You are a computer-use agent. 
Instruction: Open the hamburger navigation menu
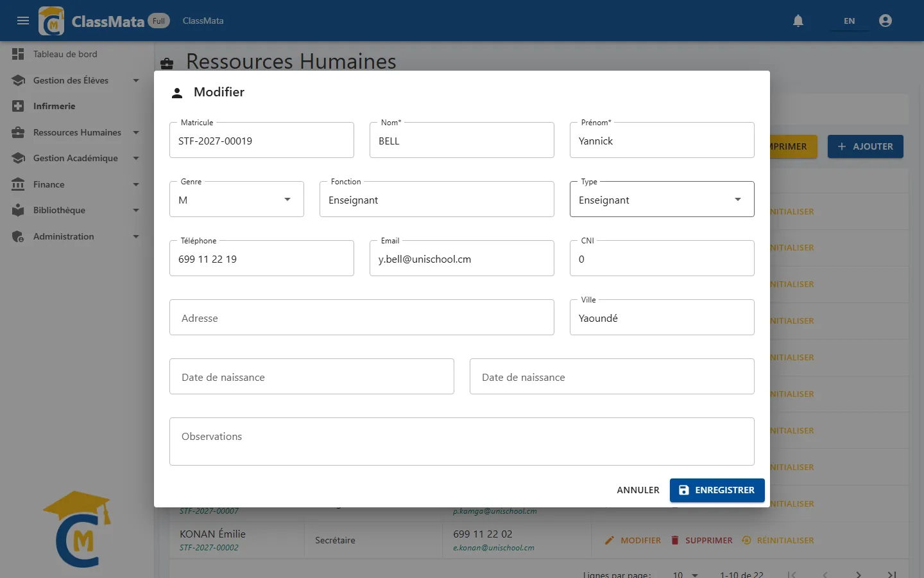23,21
